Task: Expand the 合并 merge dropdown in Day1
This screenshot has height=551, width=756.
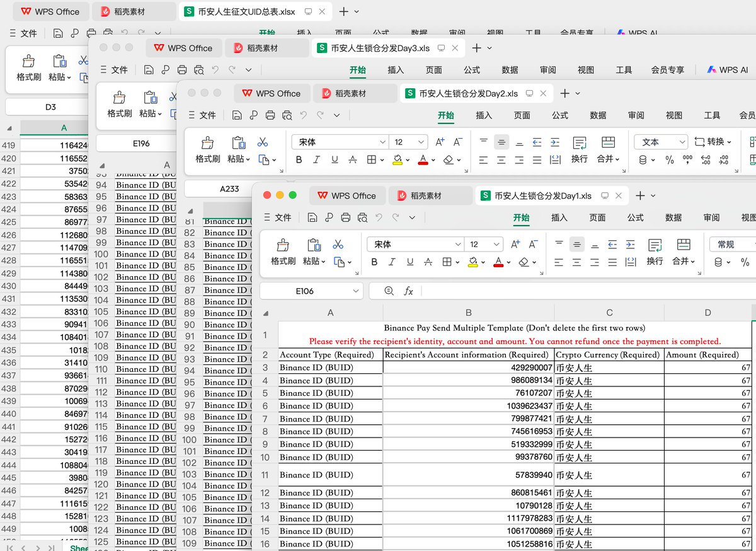Action: click(693, 262)
